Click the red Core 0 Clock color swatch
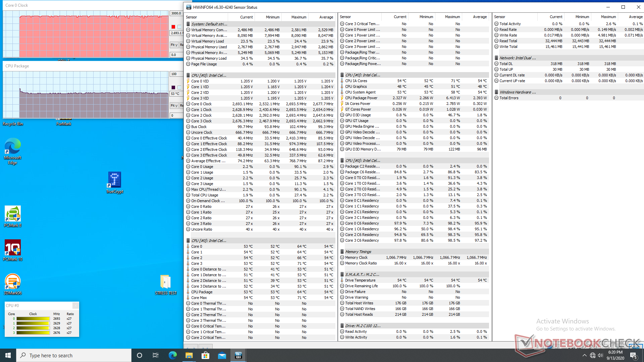The image size is (644, 362). click(x=173, y=27)
